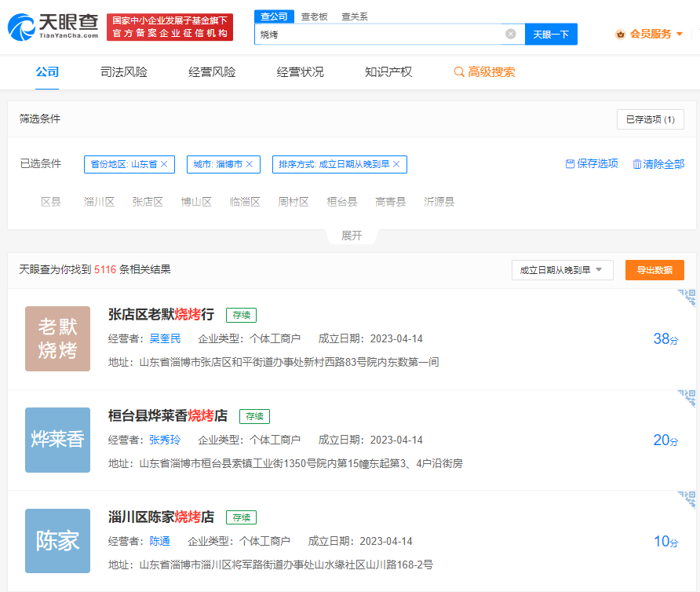This screenshot has height=592, width=700.
Task: Click 存续 status badge for 老默烧烤行
Action: coord(242,315)
